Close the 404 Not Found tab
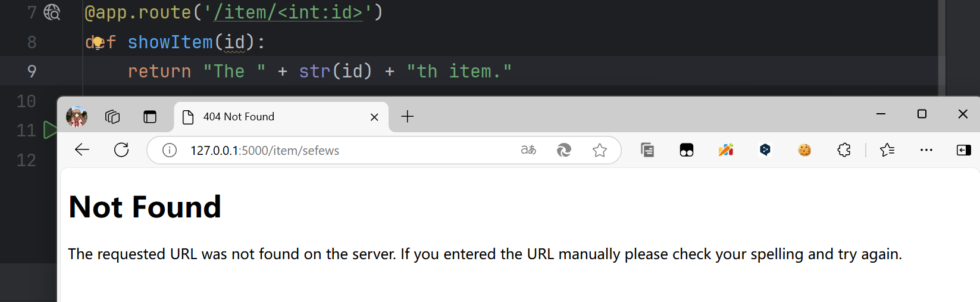This screenshot has height=302, width=980. click(374, 117)
